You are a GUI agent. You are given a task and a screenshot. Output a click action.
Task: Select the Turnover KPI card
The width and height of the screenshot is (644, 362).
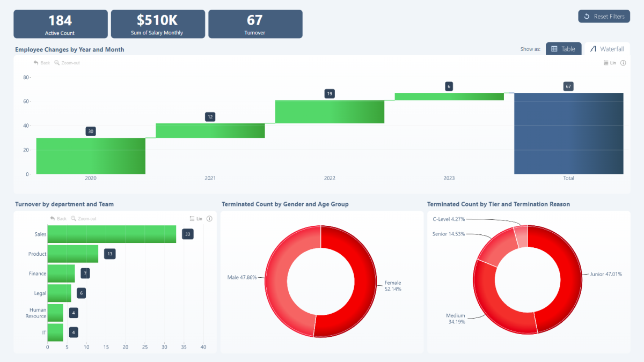point(255,24)
